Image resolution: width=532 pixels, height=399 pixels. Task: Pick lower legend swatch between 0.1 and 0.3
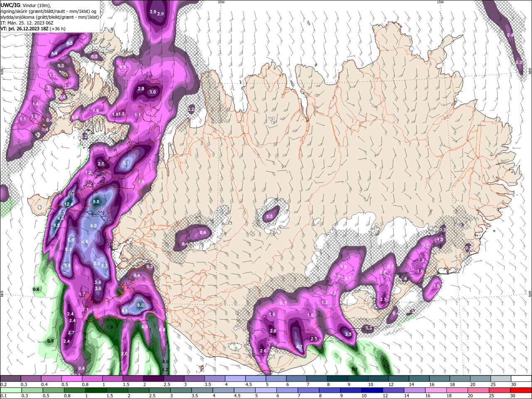[10, 389]
